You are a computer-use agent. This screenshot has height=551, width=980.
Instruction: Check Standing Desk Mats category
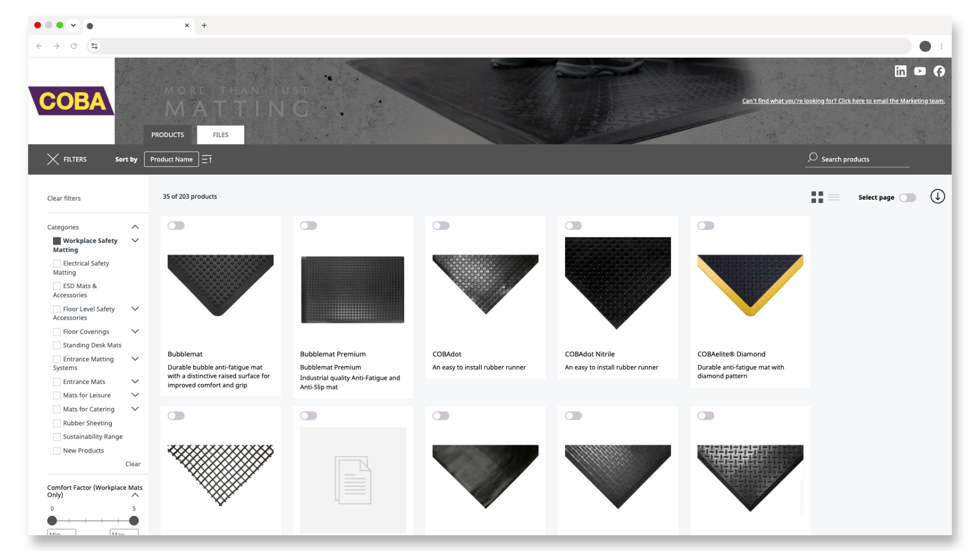click(x=57, y=346)
